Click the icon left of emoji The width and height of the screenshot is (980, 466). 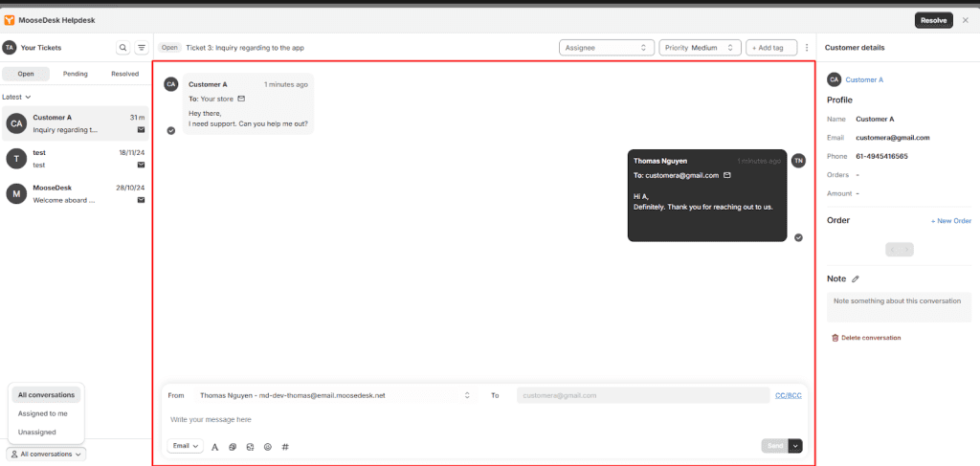(x=250, y=447)
